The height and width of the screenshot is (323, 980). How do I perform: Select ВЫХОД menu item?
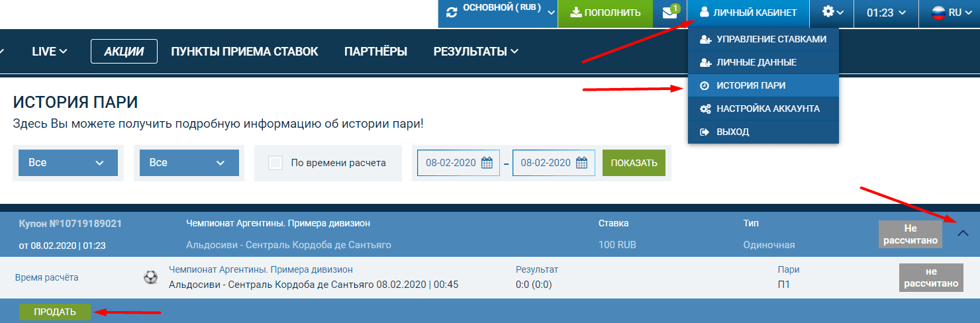(763, 132)
